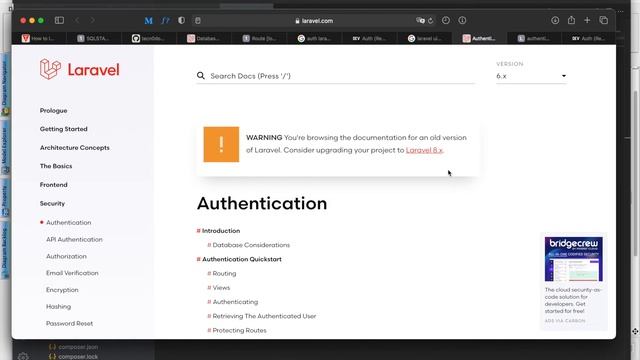The height and width of the screenshot is (360, 640).
Task: Switch to the Databas... tab
Action: click(x=204, y=38)
